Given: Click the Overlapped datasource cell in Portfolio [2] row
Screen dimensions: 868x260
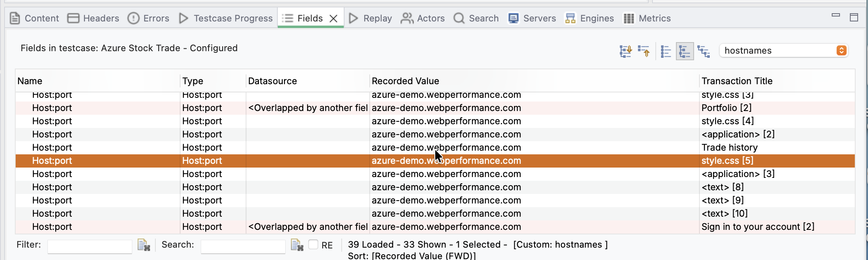Looking at the screenshot, I should tap(308, 108).
